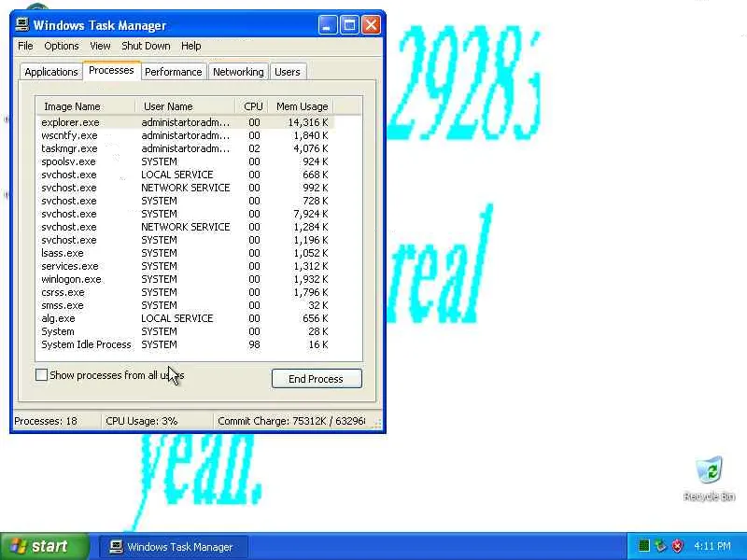Select the lsass.exe process
This screenshot has height=560, width=747.
coord(186,253)
